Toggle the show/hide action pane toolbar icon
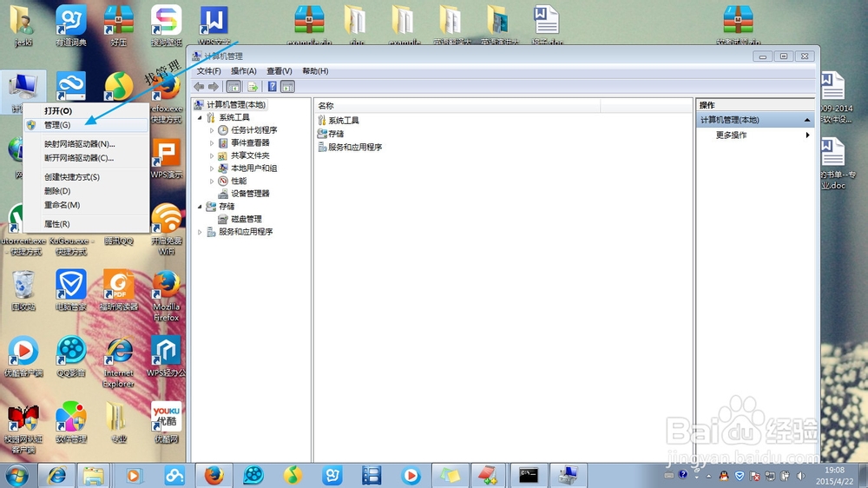The width and height of the screenshot is (868, 488). click(x=287, y=87)
